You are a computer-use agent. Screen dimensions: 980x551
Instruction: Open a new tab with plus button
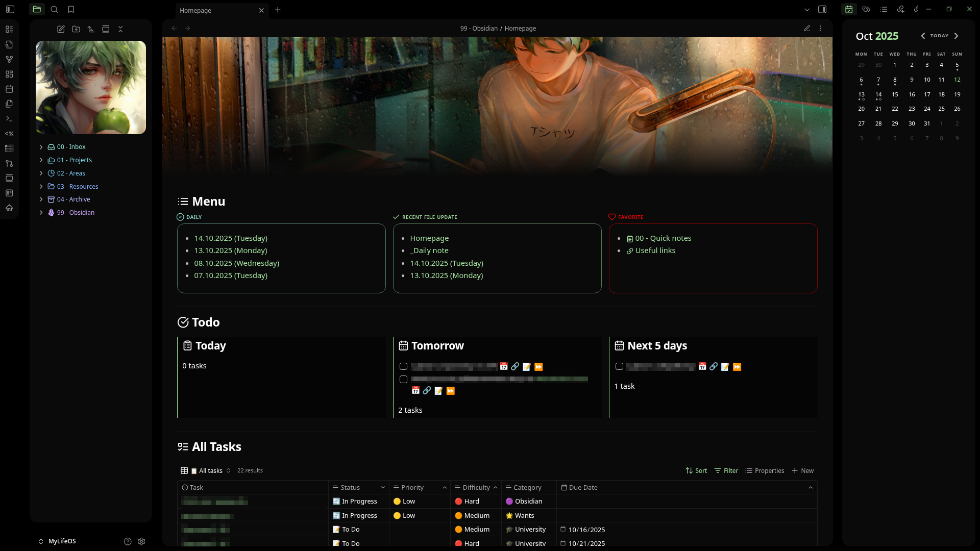[278, 10]
